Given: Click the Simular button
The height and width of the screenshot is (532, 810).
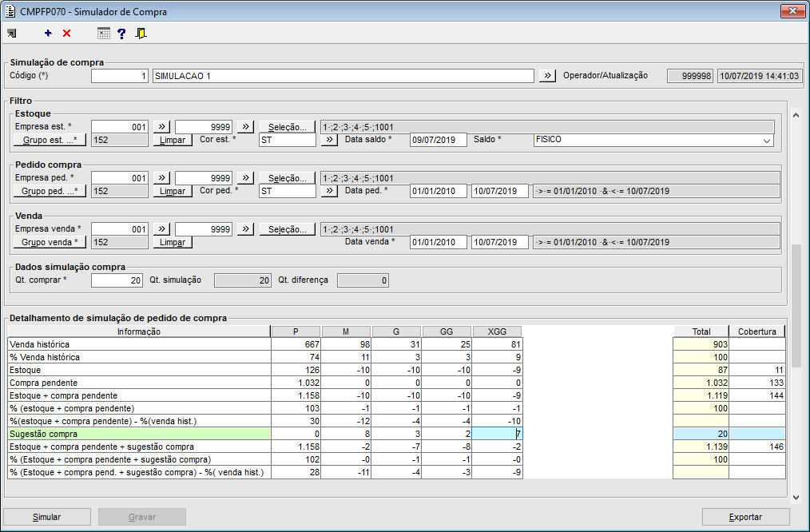Looking at the screenshot, I should pos(47,517).
